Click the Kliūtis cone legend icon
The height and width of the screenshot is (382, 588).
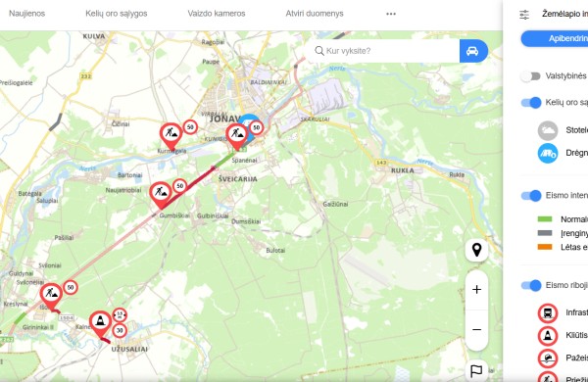point(548,336)
